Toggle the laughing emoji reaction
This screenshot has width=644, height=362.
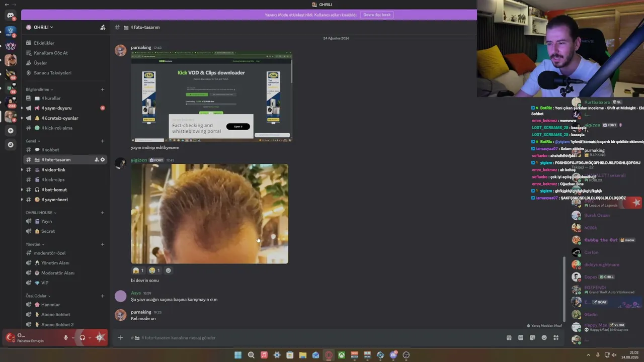click(154, 270)
